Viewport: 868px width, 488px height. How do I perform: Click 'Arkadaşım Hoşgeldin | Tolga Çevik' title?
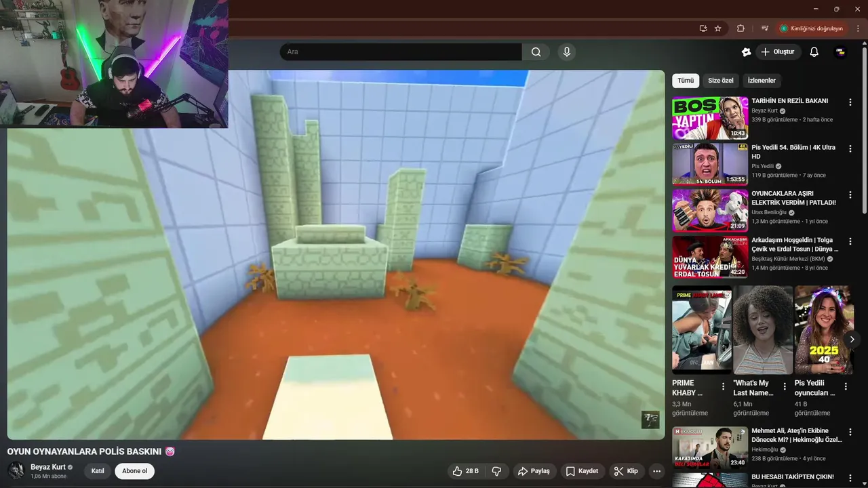pos(795,245)
